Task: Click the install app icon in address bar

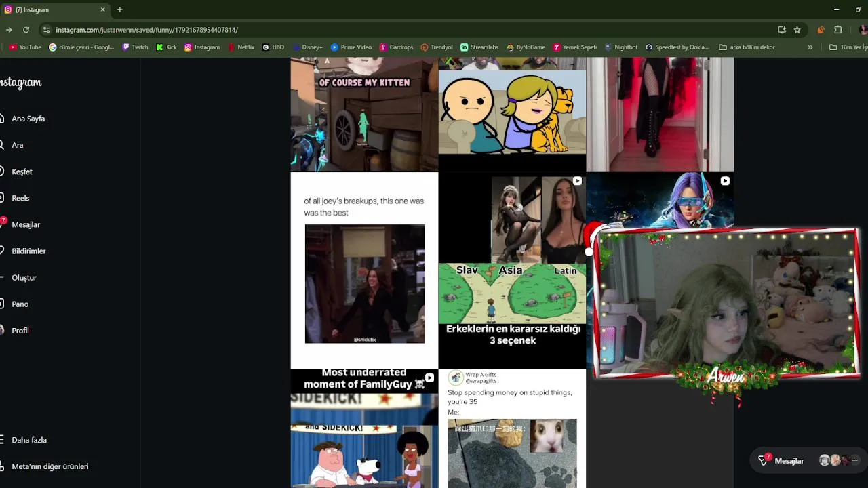Action: [782, 30]
